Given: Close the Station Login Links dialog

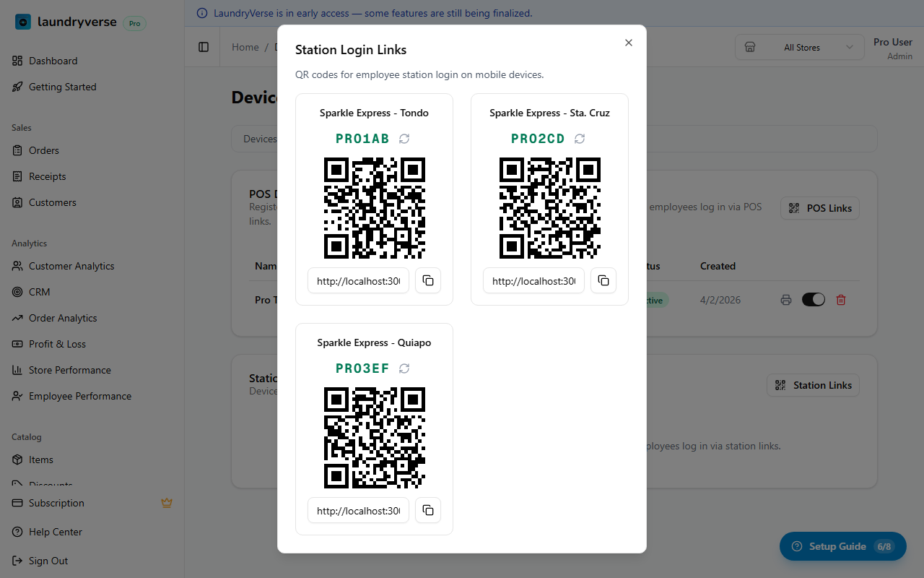Looking at the screenshot, I should [x=629, y=43].
